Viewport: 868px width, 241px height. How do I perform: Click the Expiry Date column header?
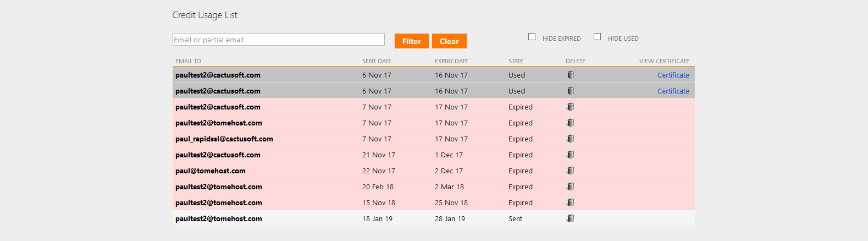pos(451,61)
